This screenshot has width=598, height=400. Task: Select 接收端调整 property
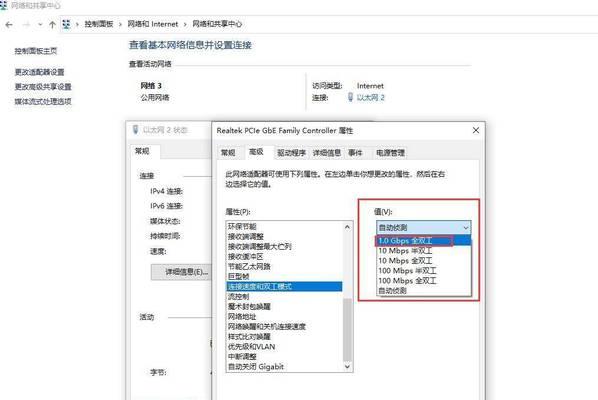pos(284,236)
